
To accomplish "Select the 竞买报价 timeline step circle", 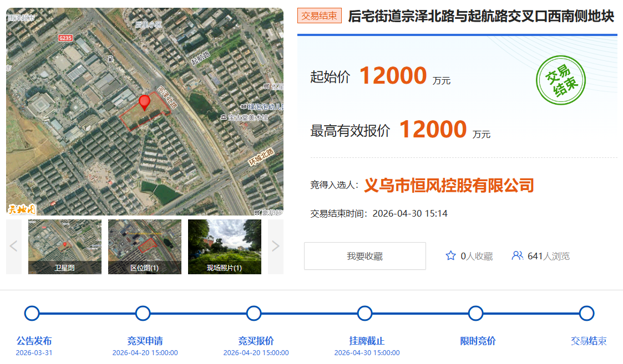I will pyautogui.click(x=254, y=314).
